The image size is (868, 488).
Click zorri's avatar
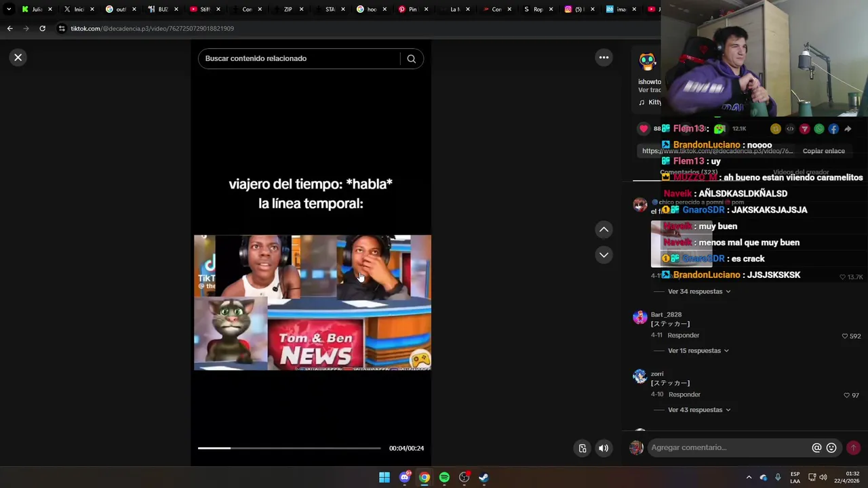tap(639, 376)
